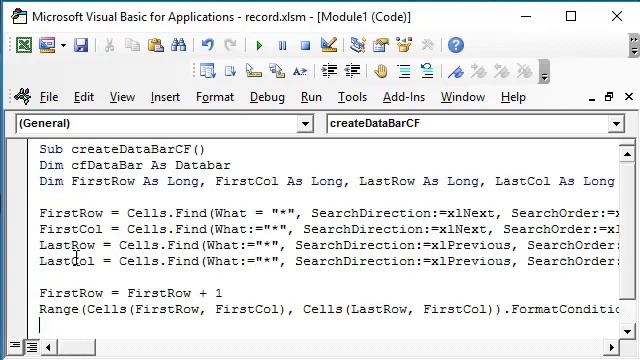
Task: Click the code line "FirstRow = FirstRow + 1"
Action: point(131,293)
